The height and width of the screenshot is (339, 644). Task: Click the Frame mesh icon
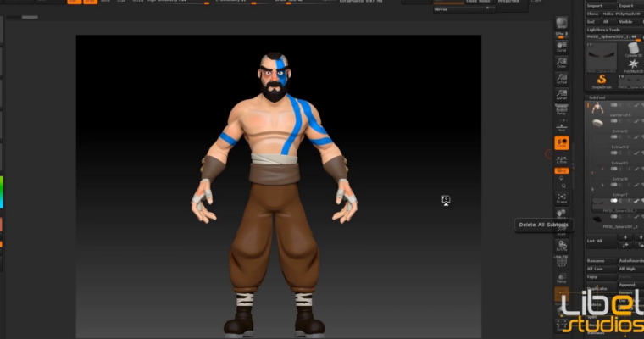click(562, 198)
